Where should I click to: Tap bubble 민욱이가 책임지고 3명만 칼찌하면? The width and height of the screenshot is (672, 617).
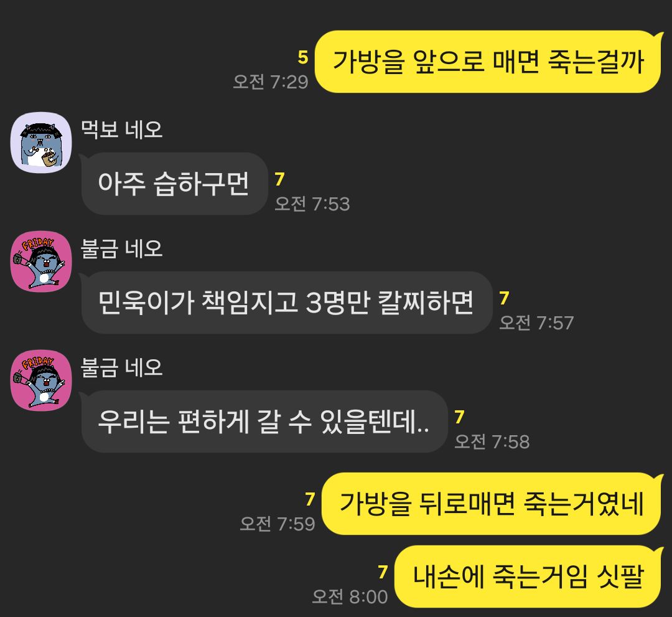pyautogui.click(x=287, y=303)
